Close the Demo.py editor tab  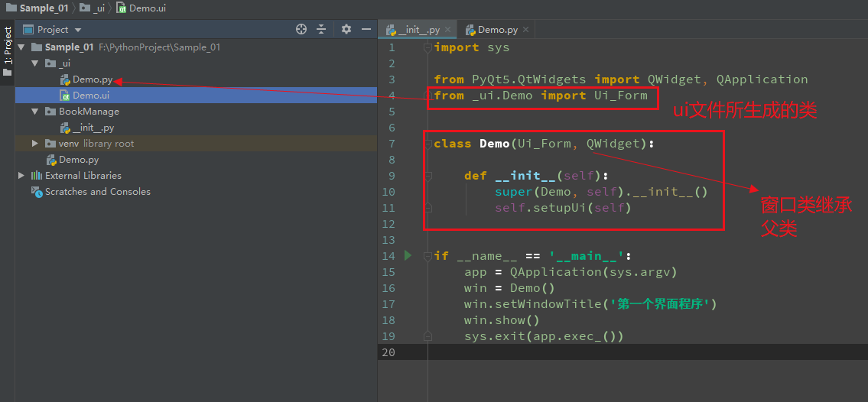[x=526, y=30]
